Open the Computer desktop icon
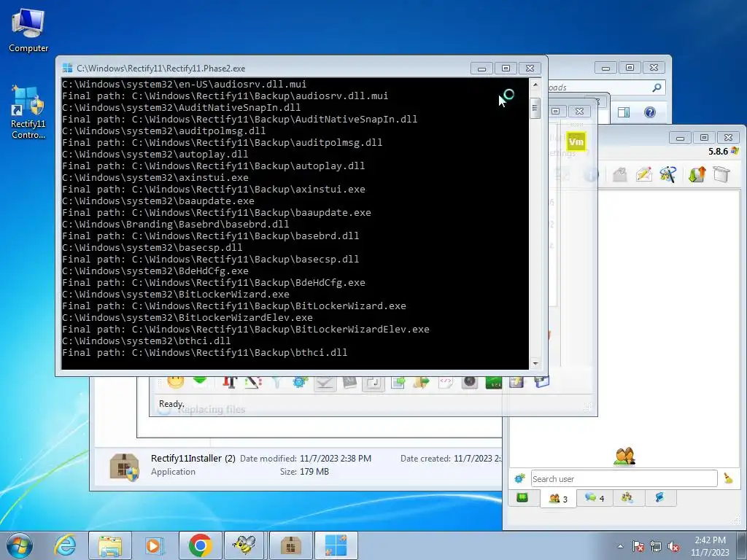 pos(28,31)
